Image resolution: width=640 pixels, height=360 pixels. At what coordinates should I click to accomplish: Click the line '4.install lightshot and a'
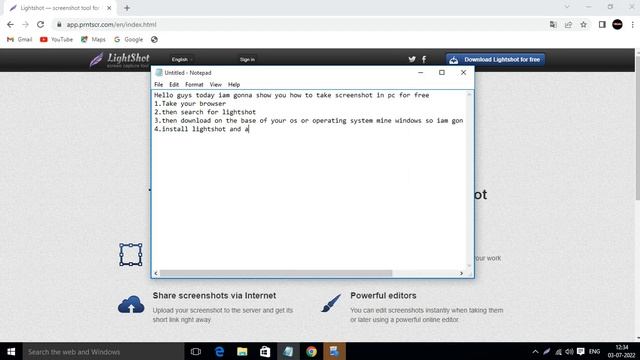click(x=201, y=129)
